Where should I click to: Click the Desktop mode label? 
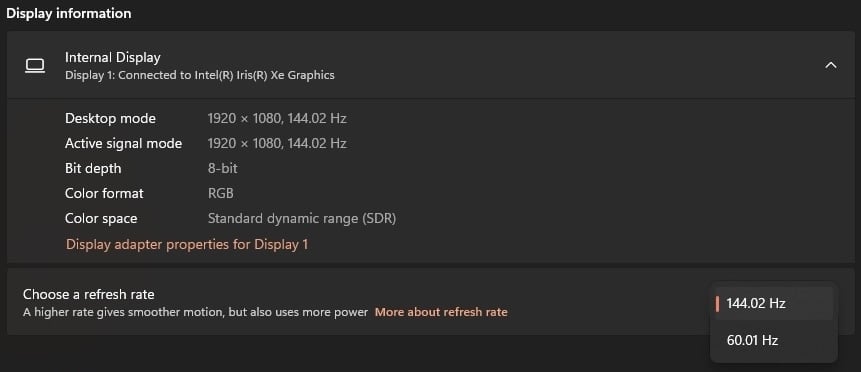(110, 118)
